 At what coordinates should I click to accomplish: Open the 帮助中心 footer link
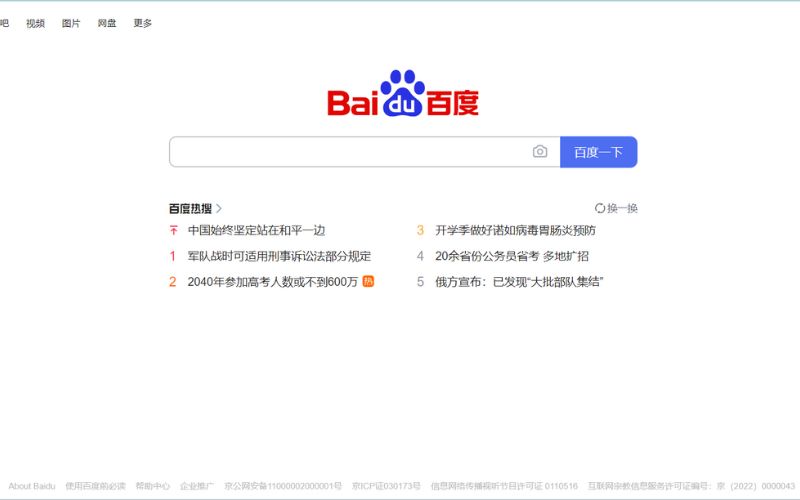click(x=153, y=486)
